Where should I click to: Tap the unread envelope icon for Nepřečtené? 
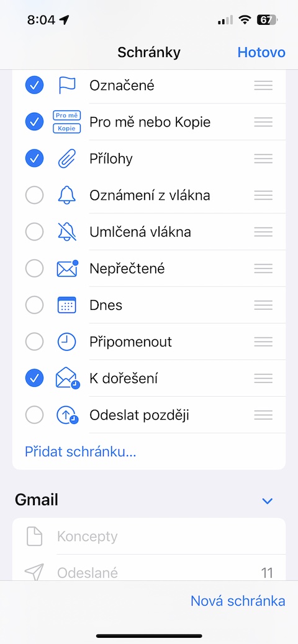(x=67, y=268)
